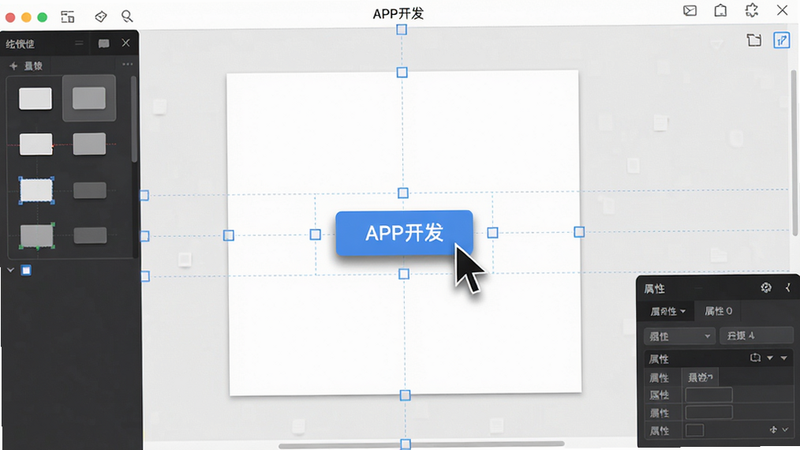Click the canvas vertical scrollbar at right edge
Screen dimensions: 800x450
(794, 153)
